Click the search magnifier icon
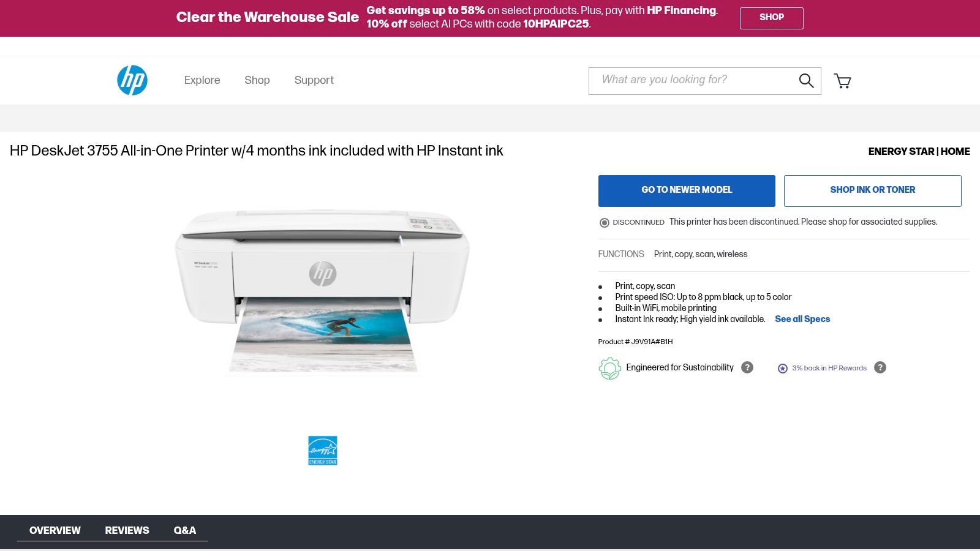The image size is (980, 551). [x=806, y=81]
